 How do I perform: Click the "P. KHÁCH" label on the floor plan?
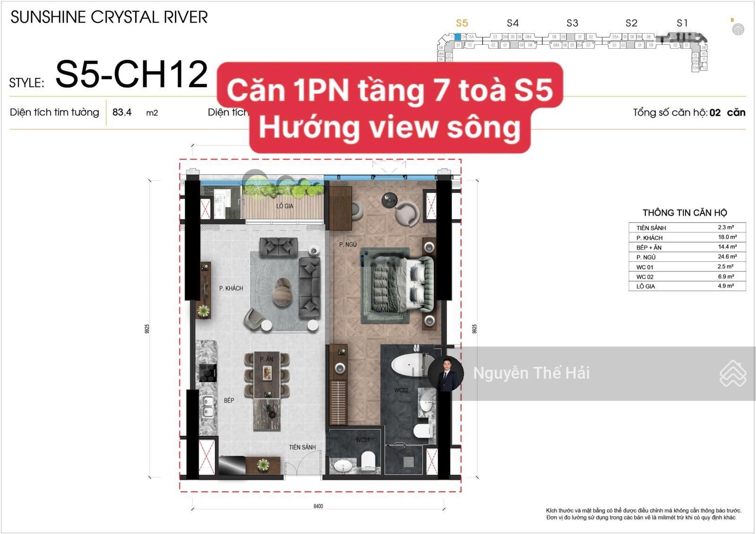tap(231, 288)
